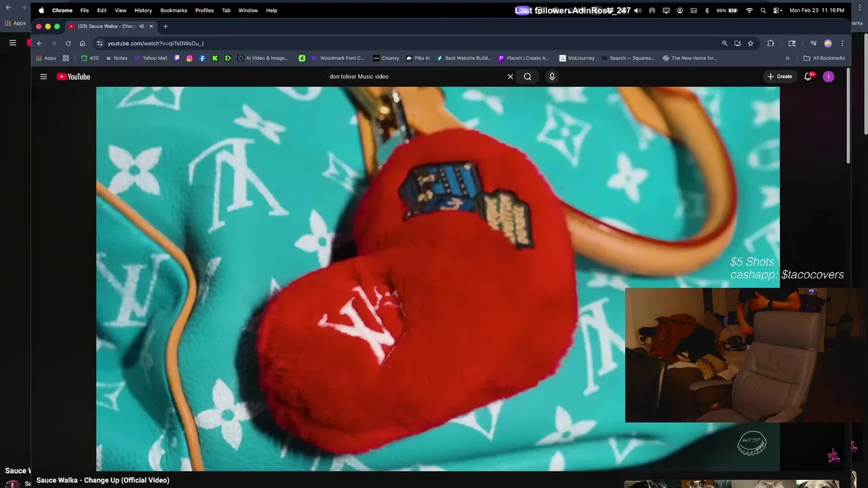Open the MidJourney bookmark

[577, 58]
